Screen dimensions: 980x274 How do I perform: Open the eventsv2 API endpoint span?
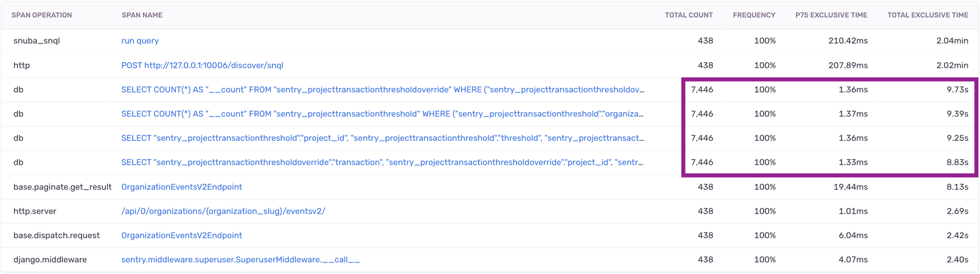(x=223, y=211)
